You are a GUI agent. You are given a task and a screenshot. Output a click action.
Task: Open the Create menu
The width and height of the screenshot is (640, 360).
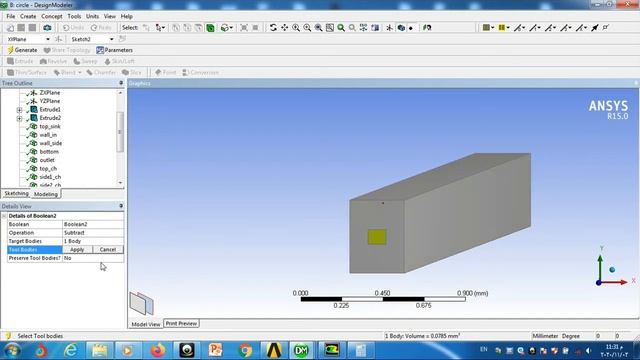point(28,16)
